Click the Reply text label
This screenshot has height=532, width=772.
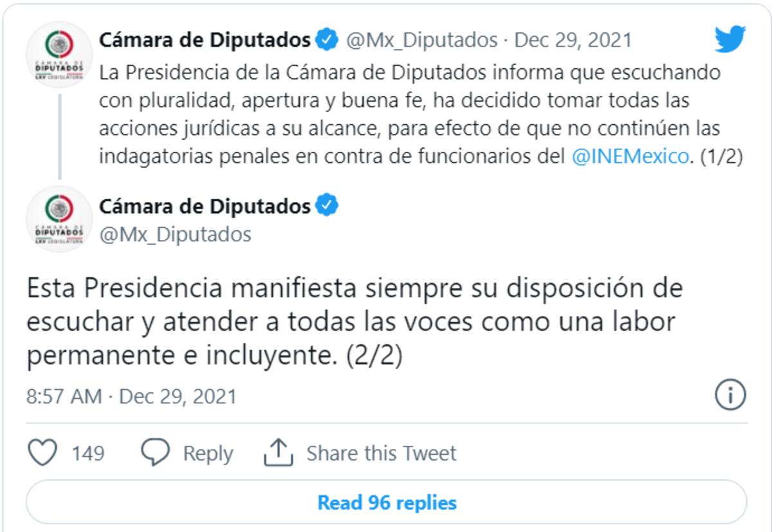pos(208,453)
